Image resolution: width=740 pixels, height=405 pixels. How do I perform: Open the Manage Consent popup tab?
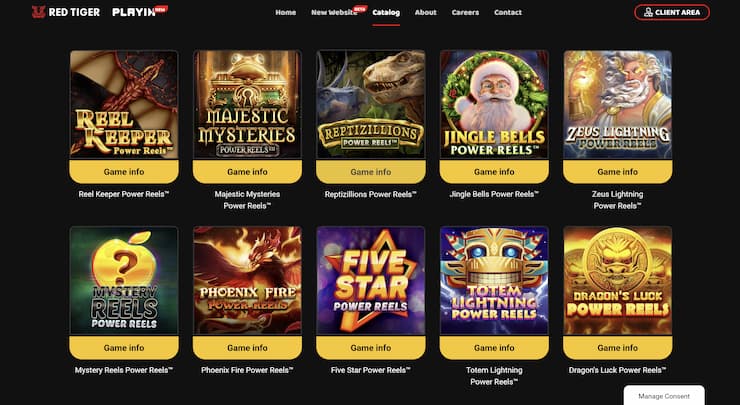pyautogui.click(x=664, y=396)
